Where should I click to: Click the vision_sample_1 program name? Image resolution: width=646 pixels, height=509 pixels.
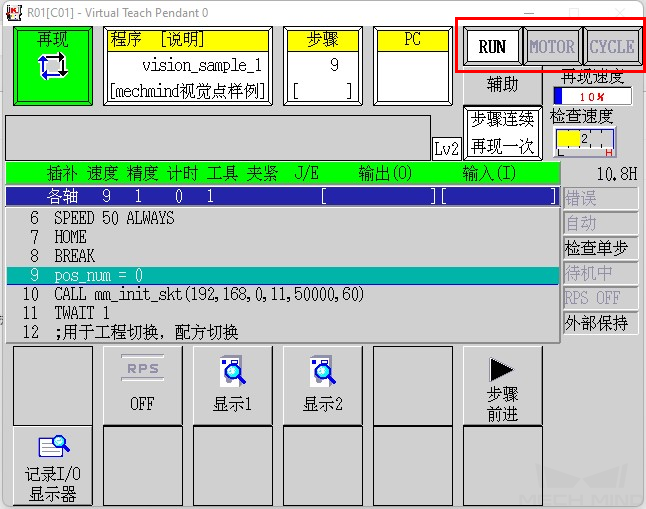click(202, 65)
